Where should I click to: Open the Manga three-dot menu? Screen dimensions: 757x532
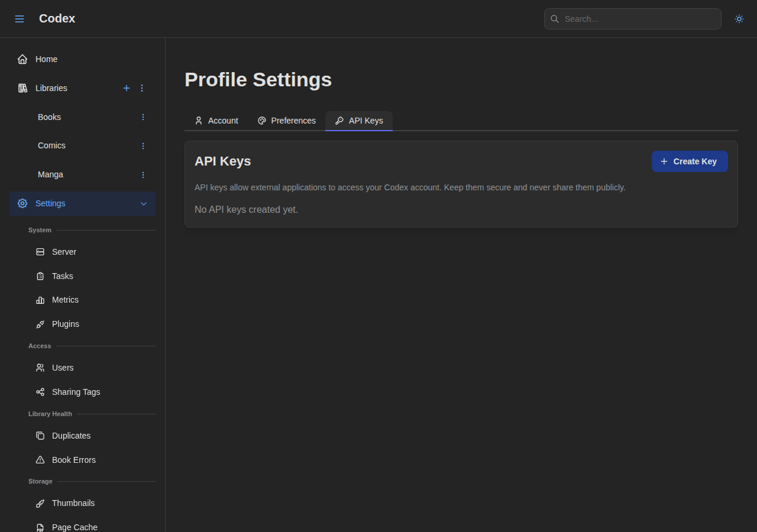143,174
